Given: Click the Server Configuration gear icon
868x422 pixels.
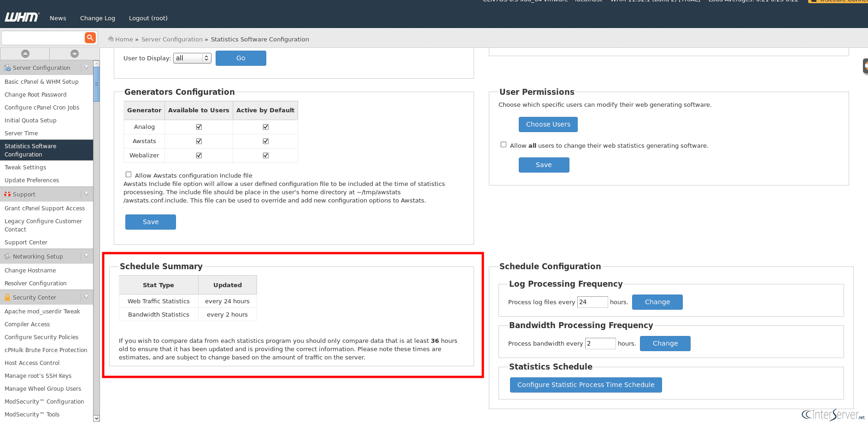Looking at the screenshot, I should (7, 68).
